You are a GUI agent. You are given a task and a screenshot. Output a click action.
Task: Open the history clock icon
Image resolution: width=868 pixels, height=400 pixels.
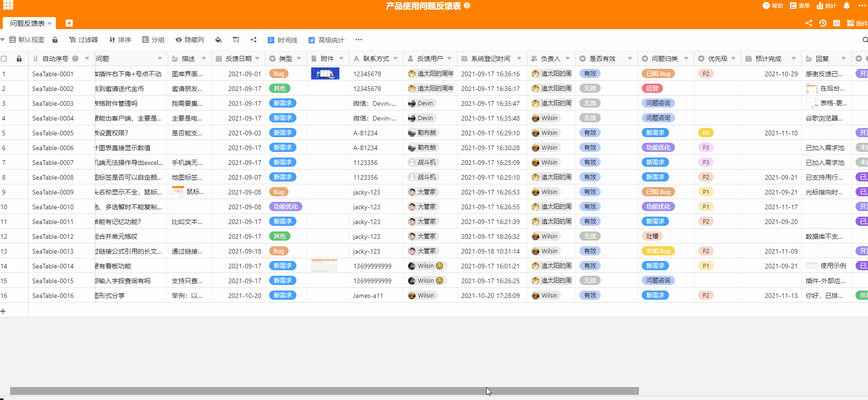823,23
